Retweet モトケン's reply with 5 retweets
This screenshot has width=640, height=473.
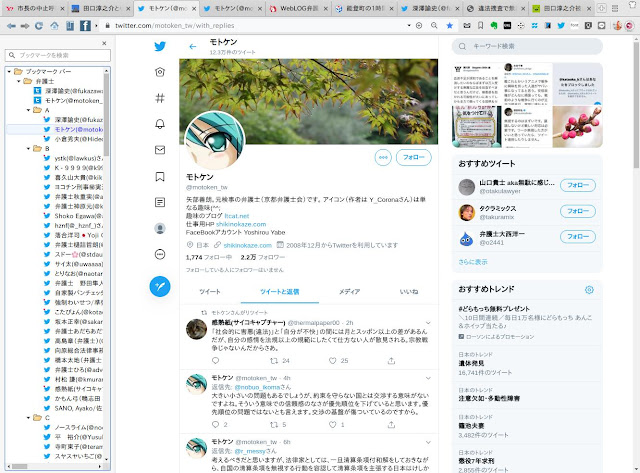pos(274,425)
